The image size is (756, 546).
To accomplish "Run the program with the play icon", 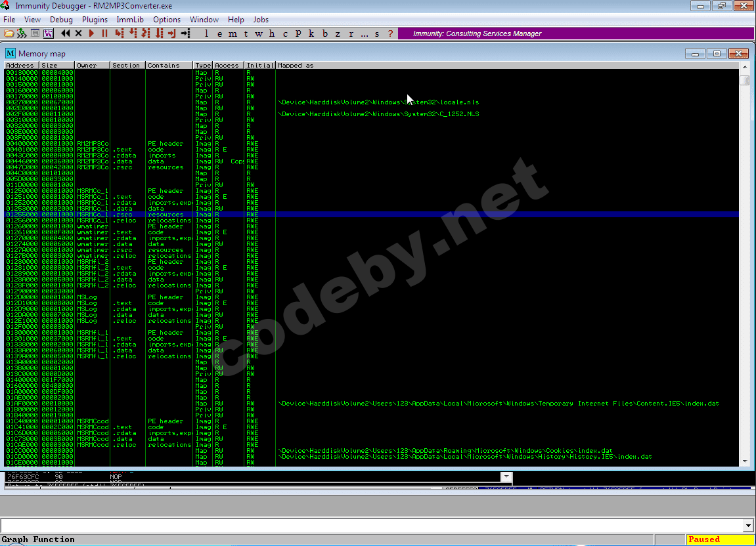I will pyautogui.click(x=91, y=33).
